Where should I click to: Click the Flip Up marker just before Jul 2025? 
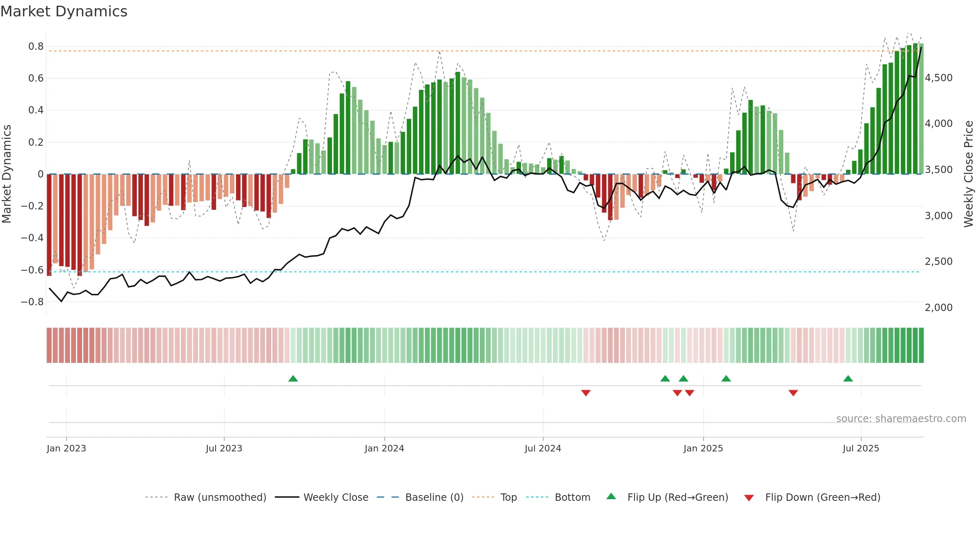(848, 378)
